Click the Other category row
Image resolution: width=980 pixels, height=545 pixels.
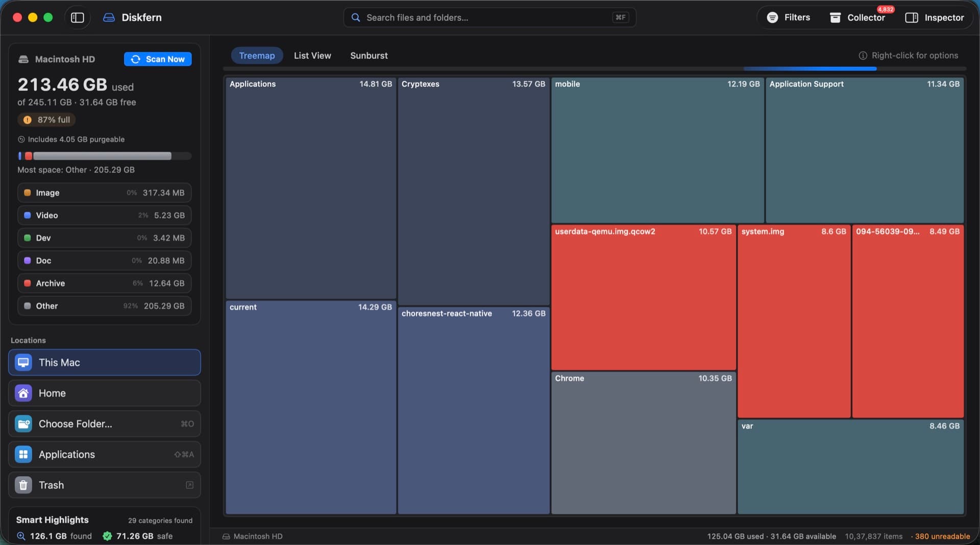point(105,306)
